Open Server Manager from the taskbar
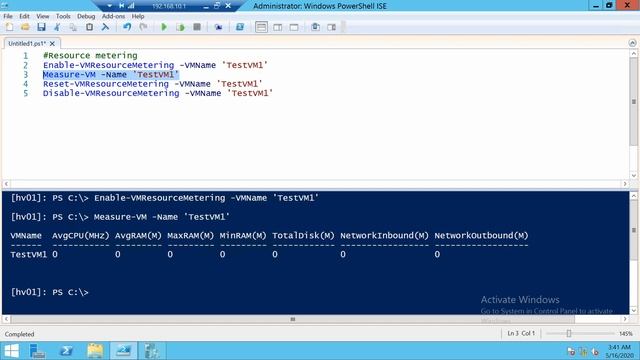This screenshot has width=640, height=360. pos(37,351)
